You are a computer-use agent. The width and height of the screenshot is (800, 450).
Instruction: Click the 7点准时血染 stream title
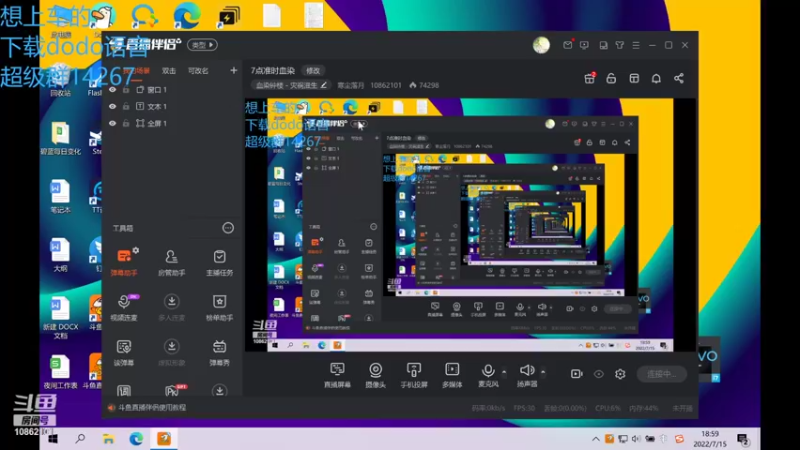(272, 70)
